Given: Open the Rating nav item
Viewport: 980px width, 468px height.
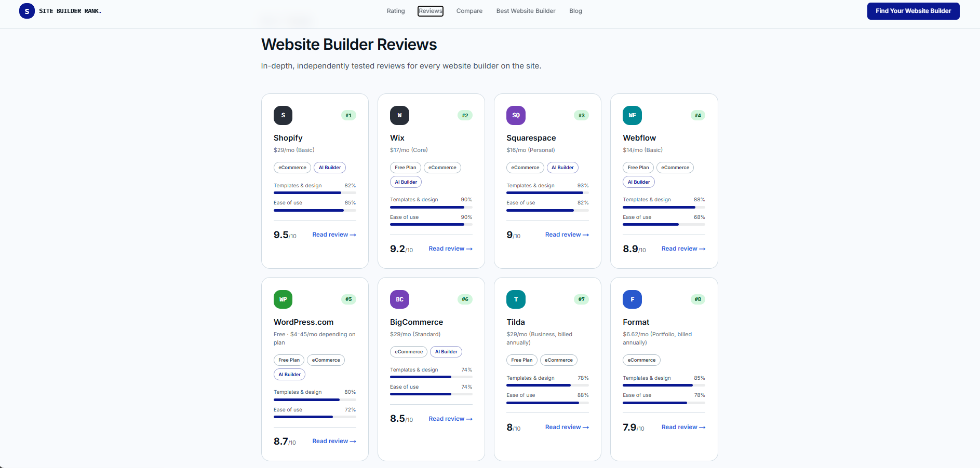Looking at the screenshot, I should point(396,11).
